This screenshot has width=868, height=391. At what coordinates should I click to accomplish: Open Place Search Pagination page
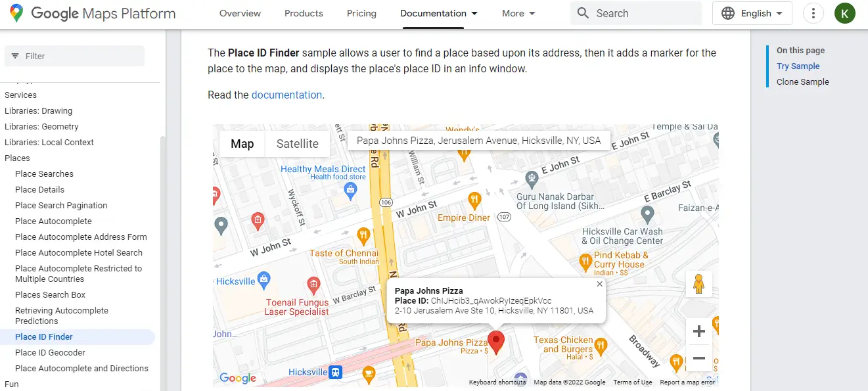[x=61, y=206]
